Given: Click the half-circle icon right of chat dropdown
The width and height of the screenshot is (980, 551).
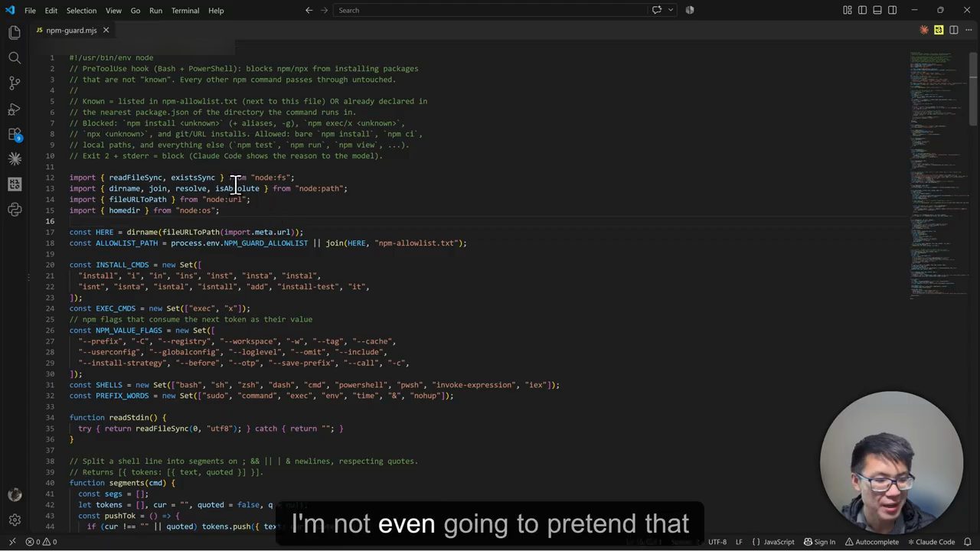Looking at the screenshot, I should click(690, 10).
